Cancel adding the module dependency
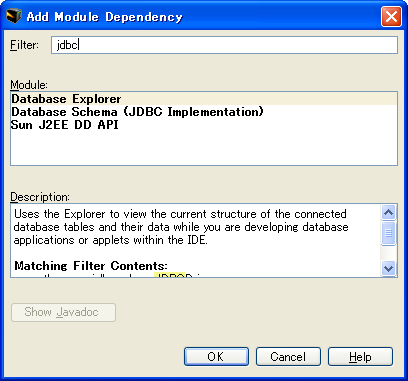The width and height of the screenshot is (408, 381). coord(288,357)
